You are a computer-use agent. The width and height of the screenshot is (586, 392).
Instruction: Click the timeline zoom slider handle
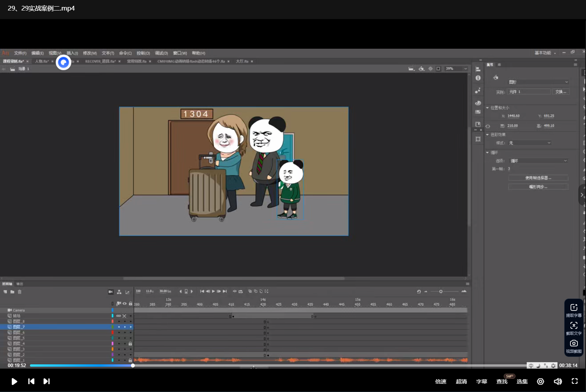441,291
